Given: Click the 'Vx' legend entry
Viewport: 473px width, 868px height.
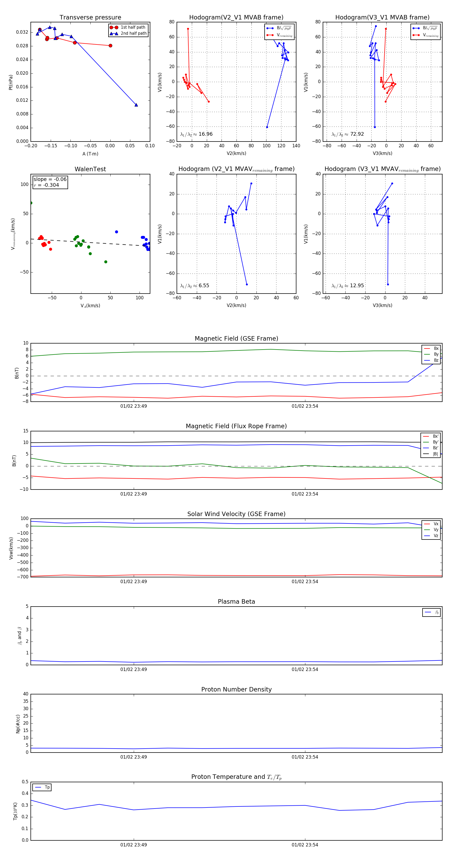Looking at the screenshot, I should [431, 524].
